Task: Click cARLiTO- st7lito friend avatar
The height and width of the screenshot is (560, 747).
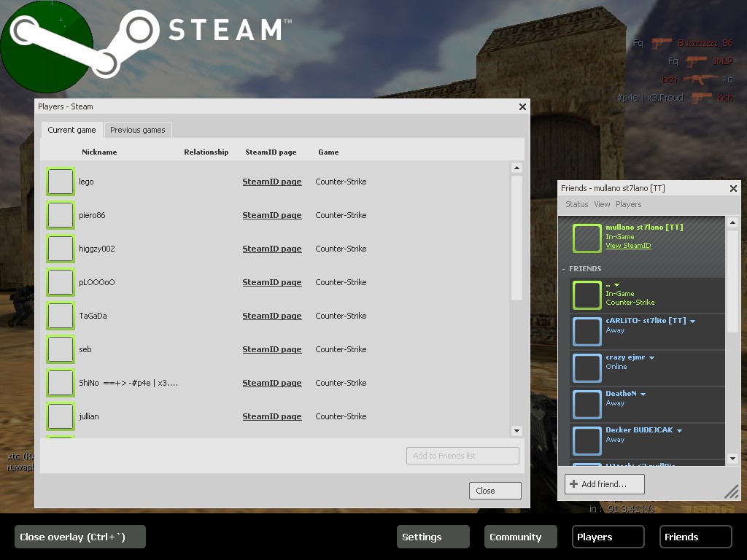Action: (x=587, y=332)
